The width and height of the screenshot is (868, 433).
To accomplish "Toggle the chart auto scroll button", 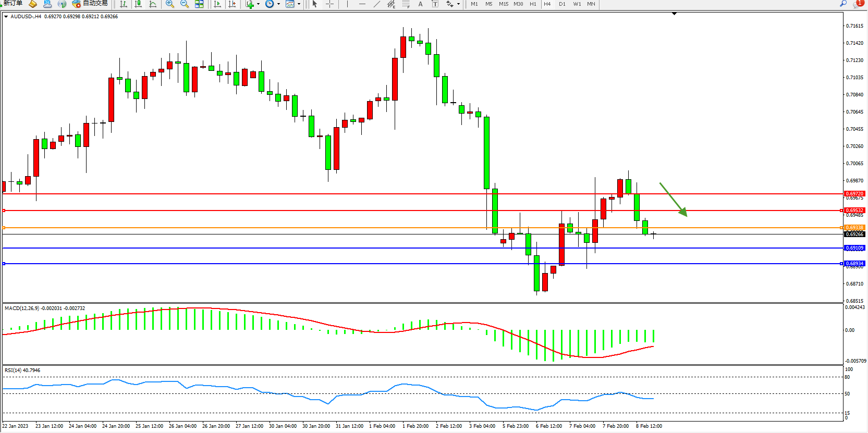I will click(x=217, y=4).
